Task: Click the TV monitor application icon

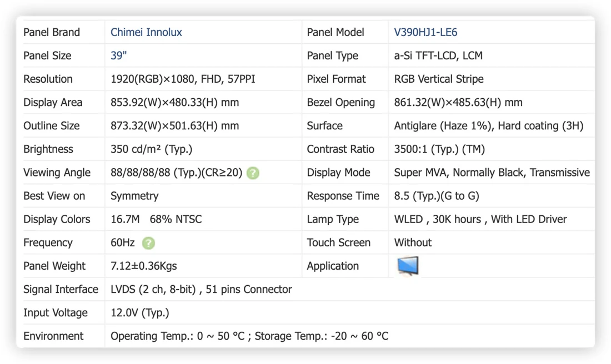Action: click(x=408, y=266)
